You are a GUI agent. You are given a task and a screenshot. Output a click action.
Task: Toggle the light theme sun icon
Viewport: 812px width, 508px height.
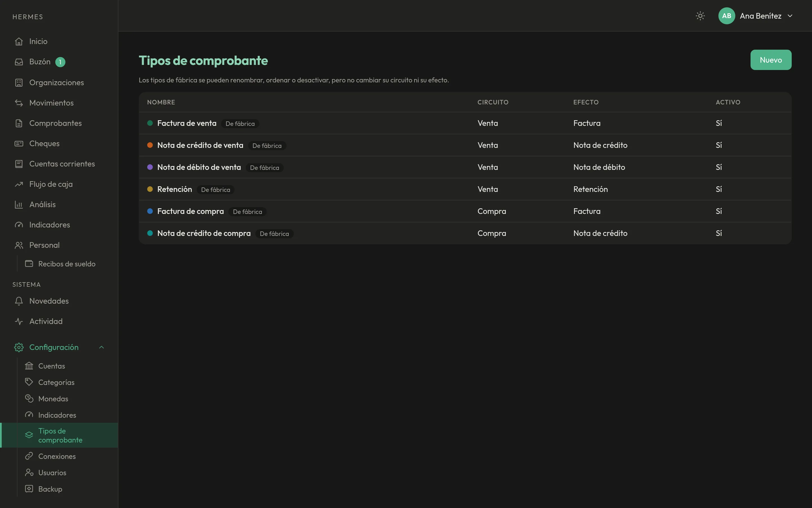700,16
